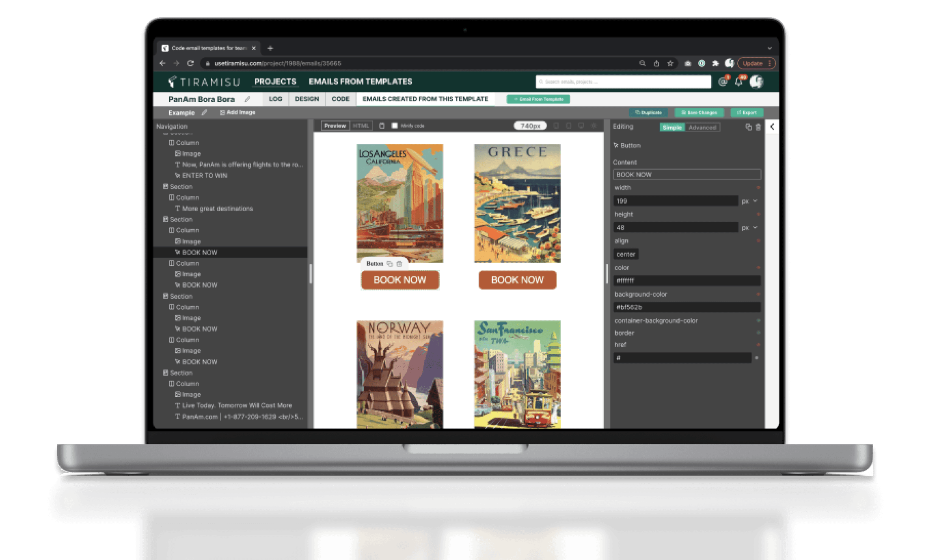This screenshot has height=560, width=950.
Task: Collapse the Editing panel with chevron arrow
Action: coord(772,127)
